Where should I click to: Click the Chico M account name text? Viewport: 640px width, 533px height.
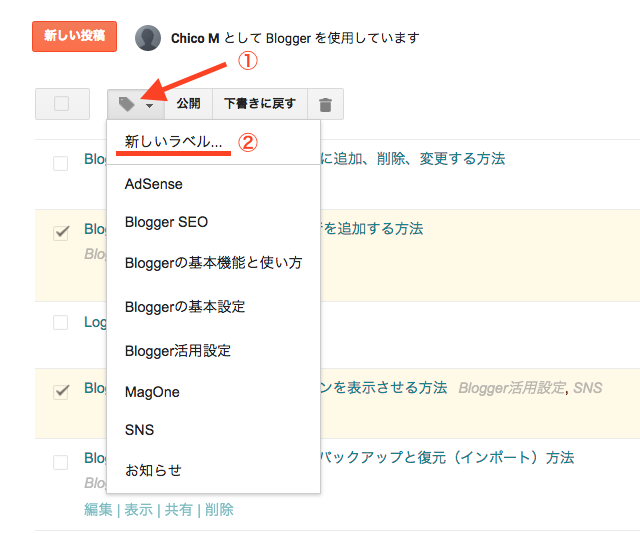point(195,38)
